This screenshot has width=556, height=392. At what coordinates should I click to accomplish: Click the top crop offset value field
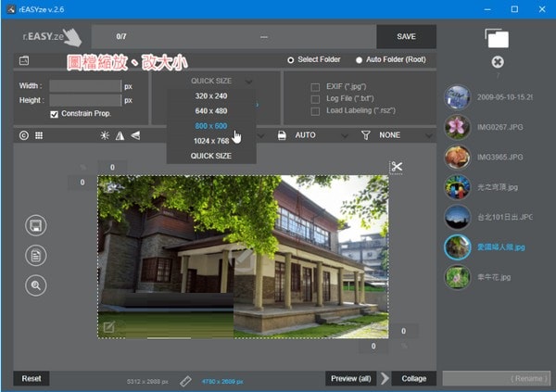point(112,167)
